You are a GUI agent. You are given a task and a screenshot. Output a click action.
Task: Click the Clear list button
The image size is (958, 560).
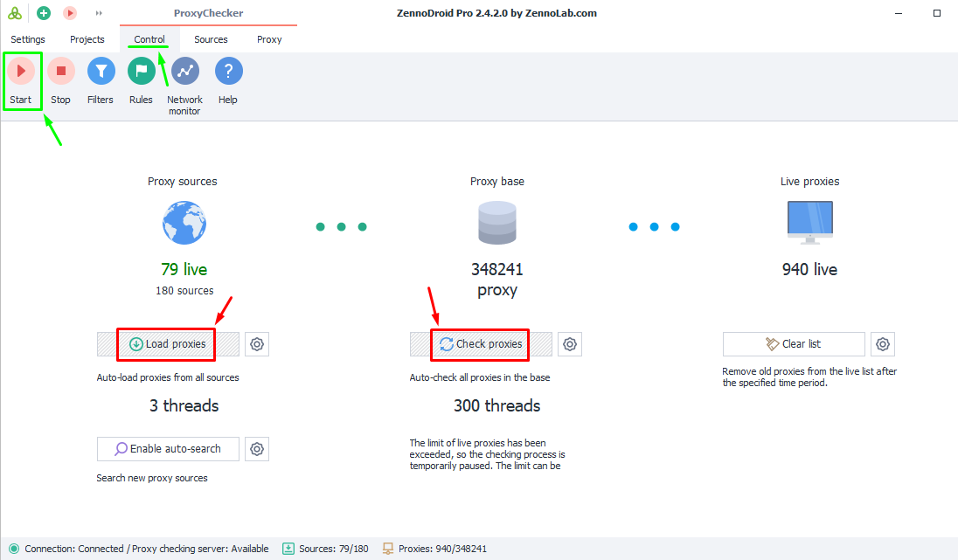pyautogui.click(x=794, y=344)
